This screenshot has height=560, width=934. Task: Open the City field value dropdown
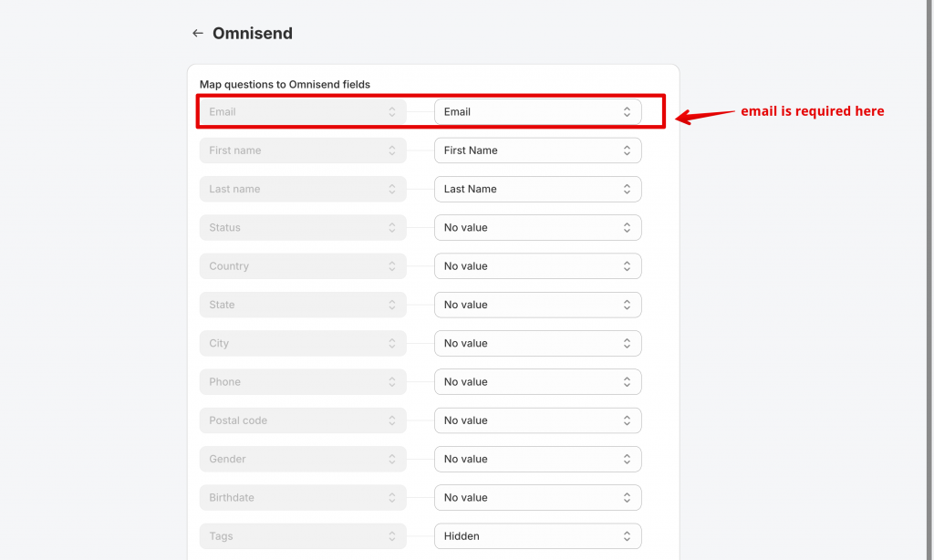pyautogui.click(x=537, y=344)
